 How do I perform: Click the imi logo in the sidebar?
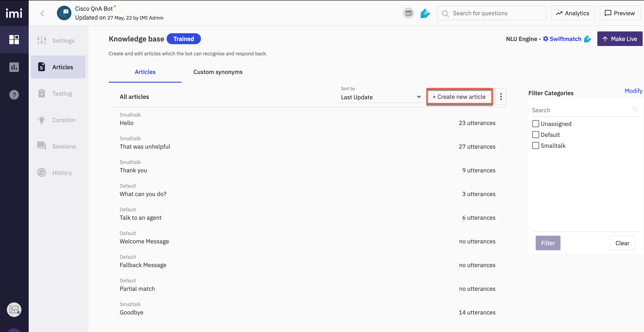(x=14, y=13)
